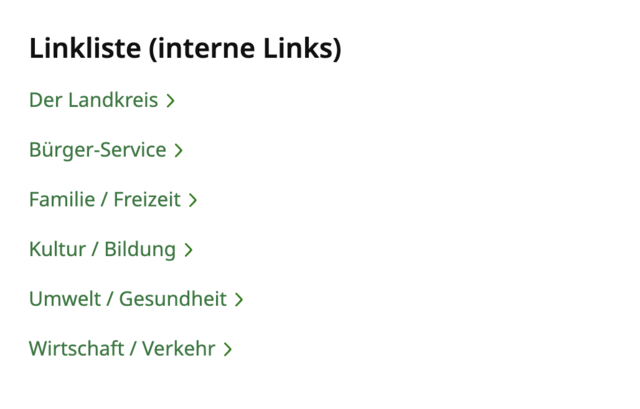This screenshot has height=409, width=640.
Task: Open the Kultur / Bildung link
Action: tap(111, 249)
